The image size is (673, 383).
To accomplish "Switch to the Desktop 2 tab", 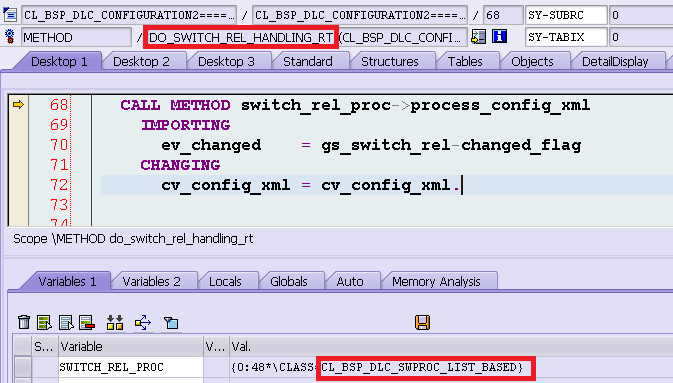I will tap(141, 61).
